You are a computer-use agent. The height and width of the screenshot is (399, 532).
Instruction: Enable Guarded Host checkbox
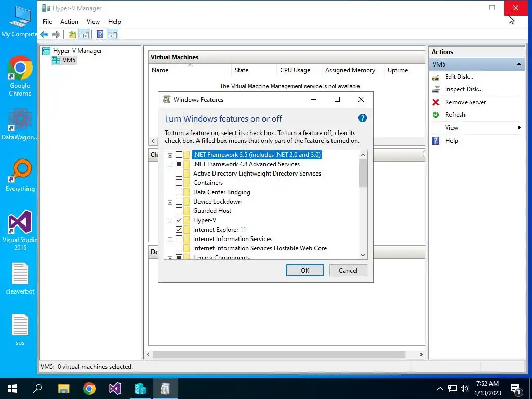[x=179, y=211]
